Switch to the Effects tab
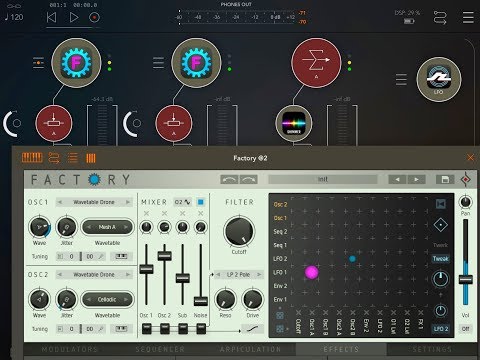 [x=341, y=349]
